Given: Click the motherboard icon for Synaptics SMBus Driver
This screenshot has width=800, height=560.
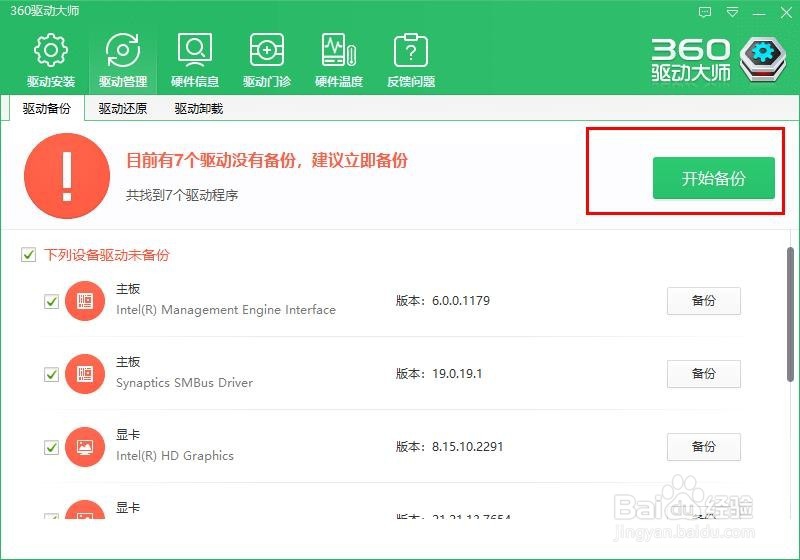Looking at the screenshot, I should tap(85, 374).
